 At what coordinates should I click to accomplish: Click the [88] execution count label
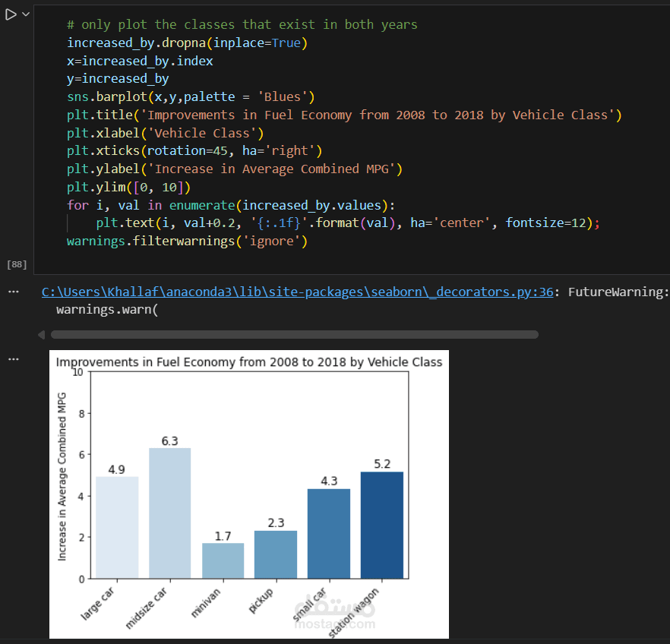coord(15,264)
